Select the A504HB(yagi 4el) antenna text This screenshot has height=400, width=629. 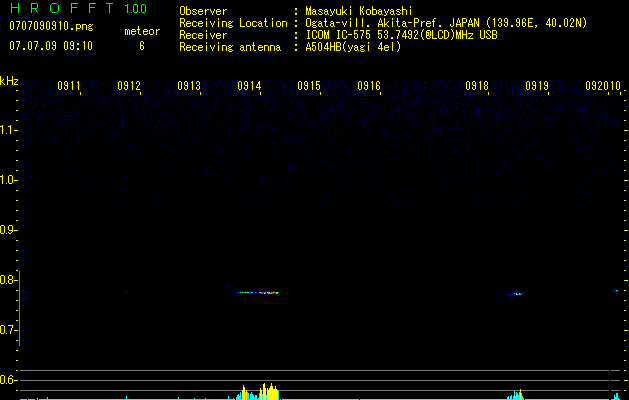[x=353, y=47]
